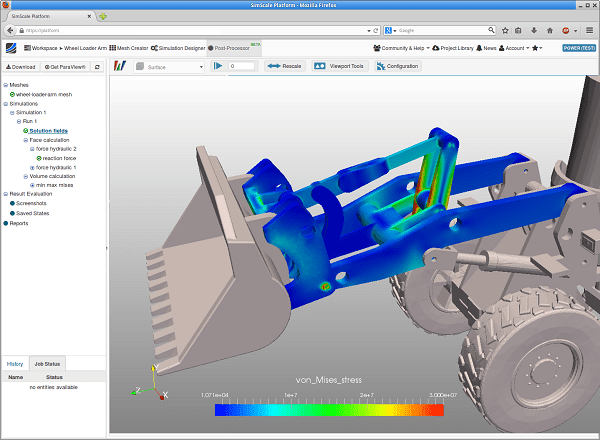
Task: Switch to the Simulation Designer tab
Action: [178, 48]
